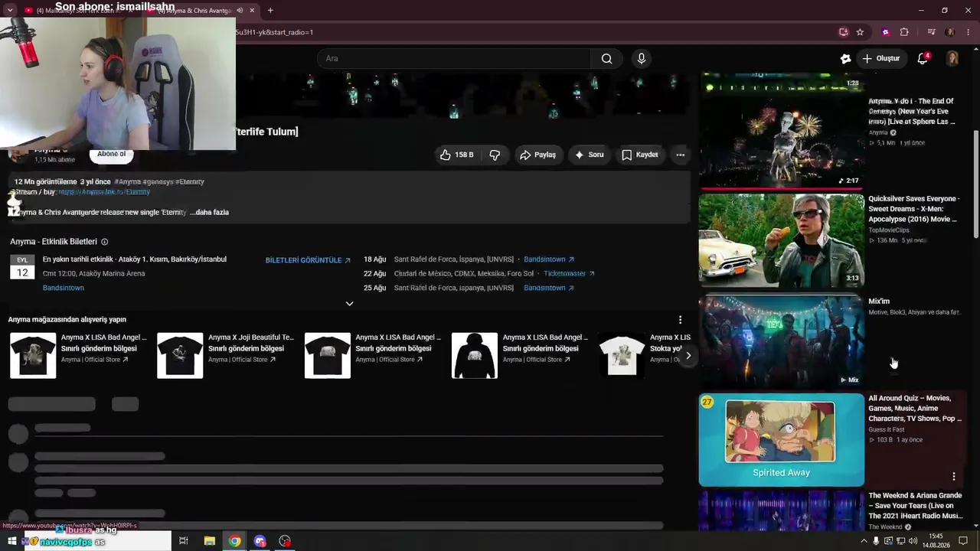Open Bandsintown link under Ataköy Marina Arena
Viewport: 980px width, 551px height.
click(64, 288)
